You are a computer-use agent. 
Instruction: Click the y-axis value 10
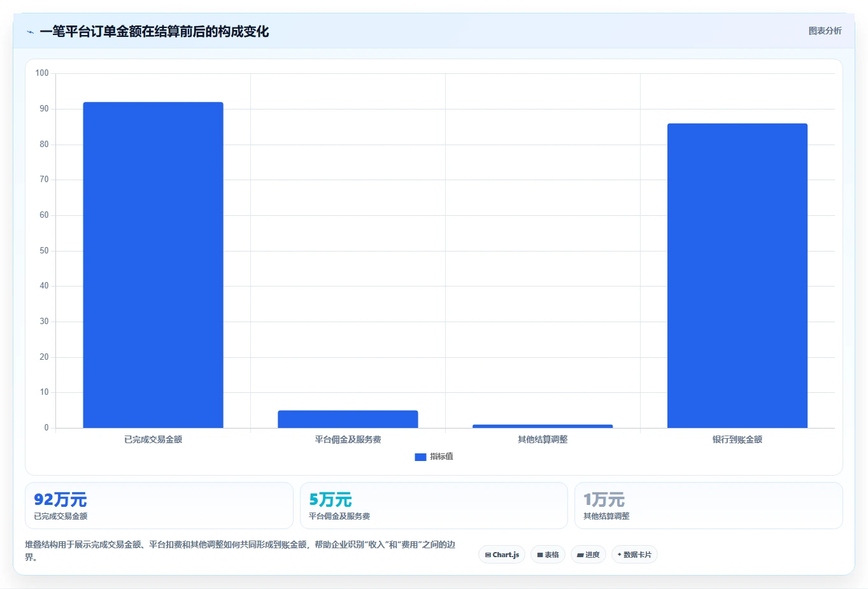click(44, 392)
